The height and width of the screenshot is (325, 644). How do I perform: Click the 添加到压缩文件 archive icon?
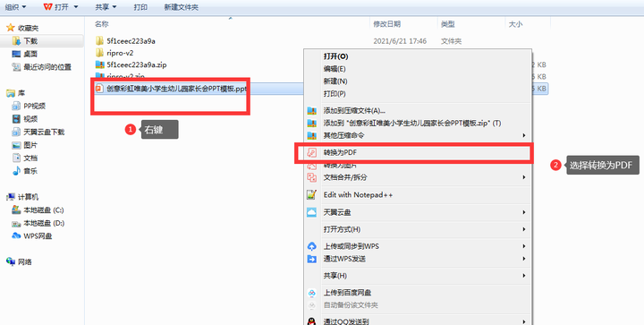(312, 110)
